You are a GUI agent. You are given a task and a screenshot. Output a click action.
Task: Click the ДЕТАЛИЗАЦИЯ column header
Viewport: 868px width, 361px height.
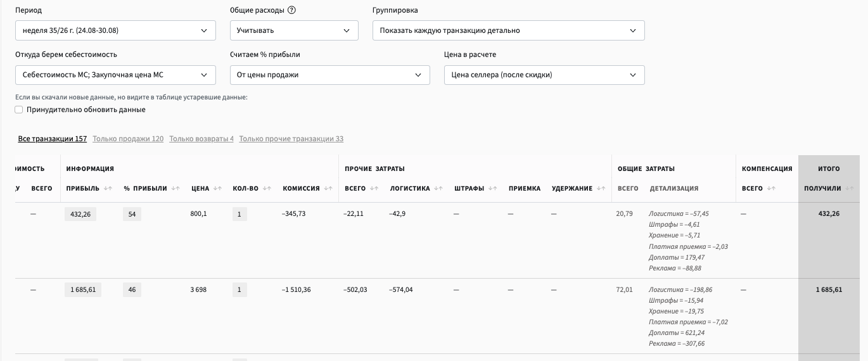(x=674, y=189)
